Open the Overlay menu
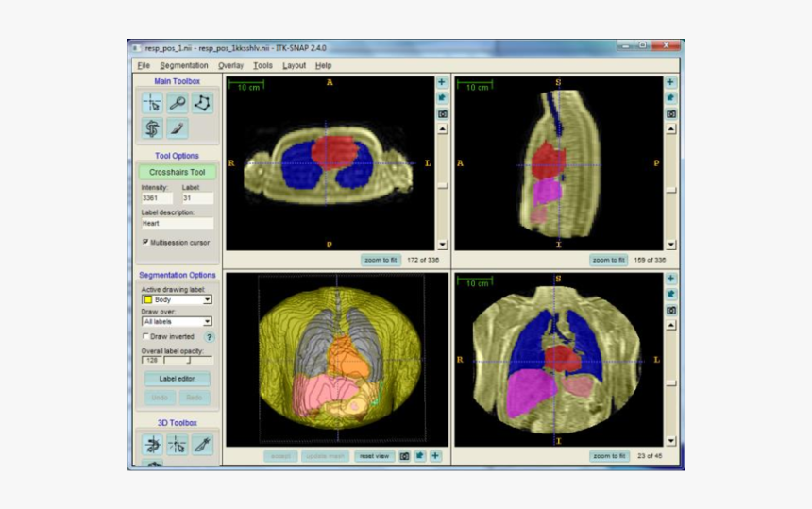Screen dimensions: 812x509 tap(230, 66)
